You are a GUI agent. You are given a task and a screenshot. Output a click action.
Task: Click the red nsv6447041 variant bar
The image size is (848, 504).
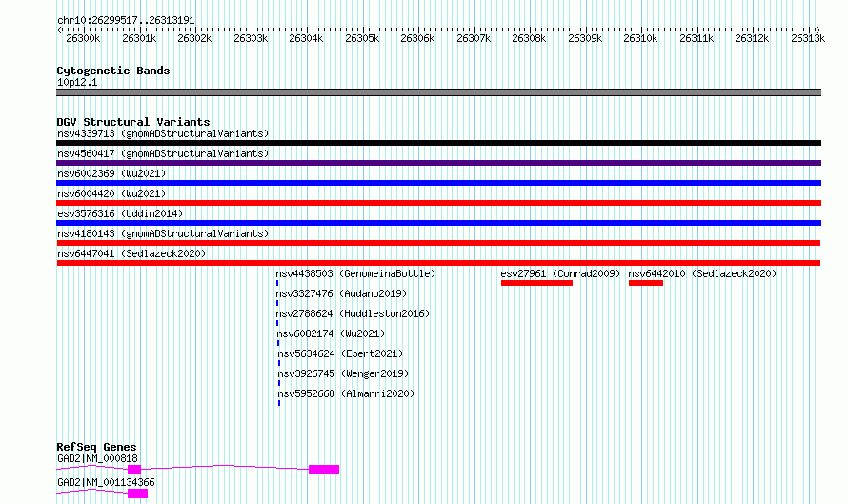click(438, 263)
